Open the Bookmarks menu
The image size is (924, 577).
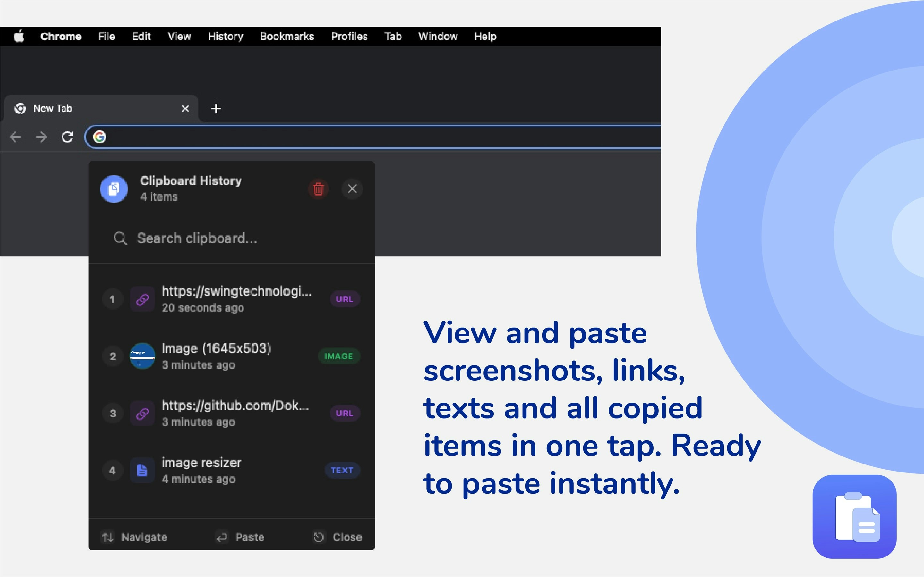click(287, 36)
